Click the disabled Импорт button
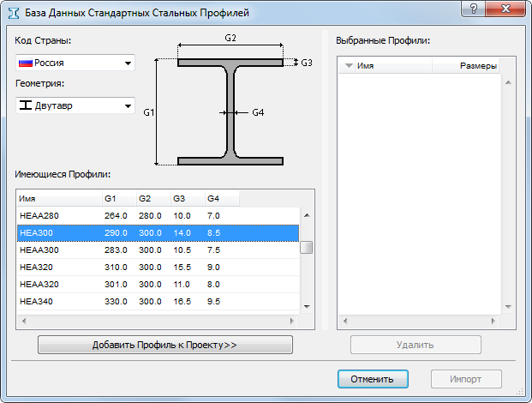532x403 pixels. pyautogui.click(x=466, y=379)
